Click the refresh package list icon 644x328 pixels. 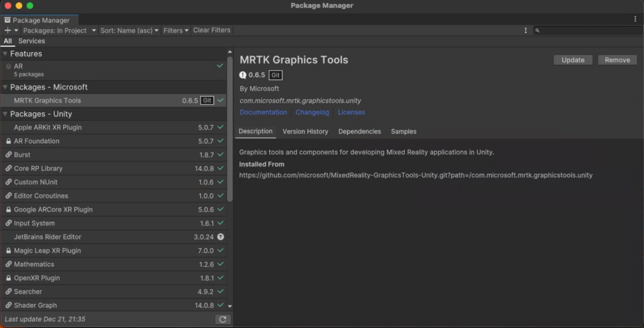pos(223,319)
